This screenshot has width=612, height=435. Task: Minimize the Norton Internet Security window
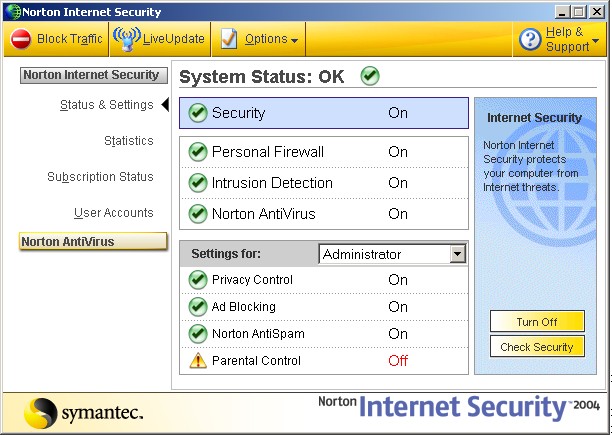click(562, 12)
